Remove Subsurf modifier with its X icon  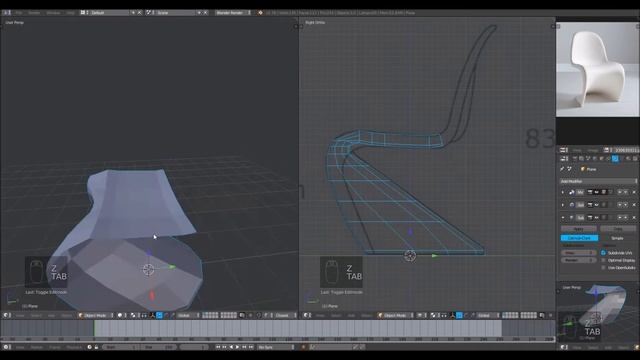click(634, 218)
